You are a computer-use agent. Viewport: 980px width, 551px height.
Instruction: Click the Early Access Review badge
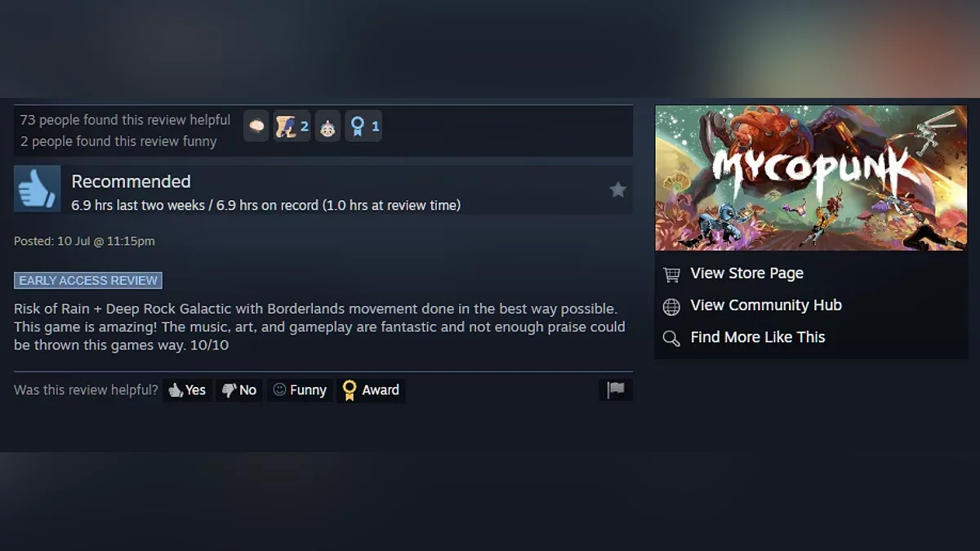[88, 280]
